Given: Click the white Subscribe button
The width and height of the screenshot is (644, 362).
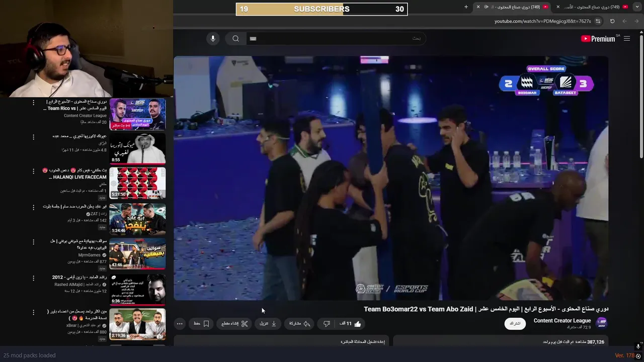Looking at the screenshot, I should pyautogui.click(x=515, y=323).
